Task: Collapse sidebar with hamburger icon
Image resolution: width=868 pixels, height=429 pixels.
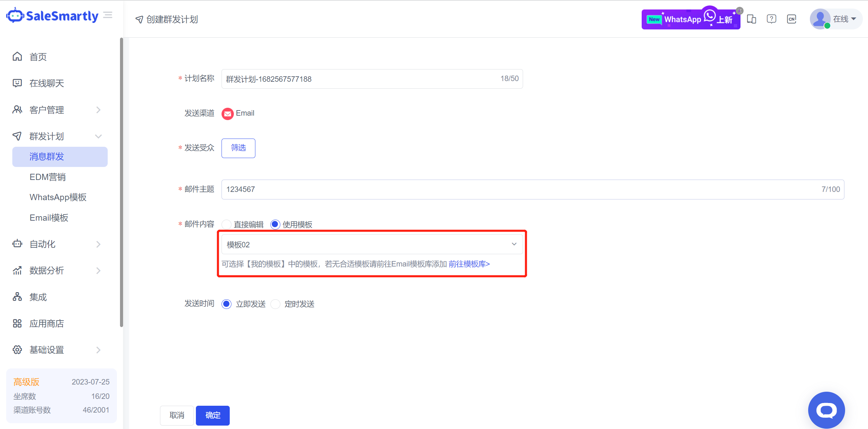Action: click(108, 15)
